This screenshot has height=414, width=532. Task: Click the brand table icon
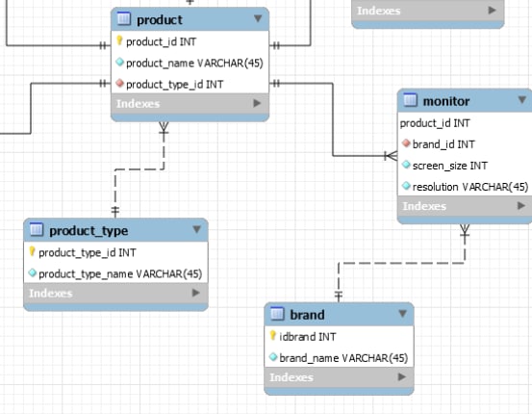277,314
